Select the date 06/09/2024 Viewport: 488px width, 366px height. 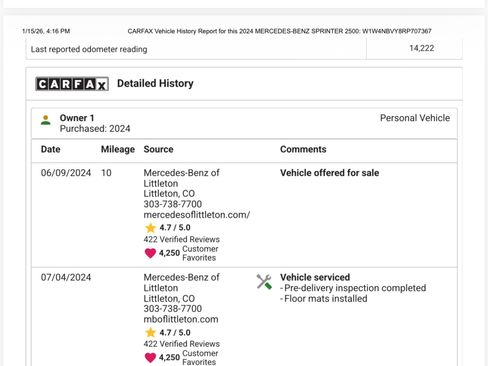click(66, 173)
